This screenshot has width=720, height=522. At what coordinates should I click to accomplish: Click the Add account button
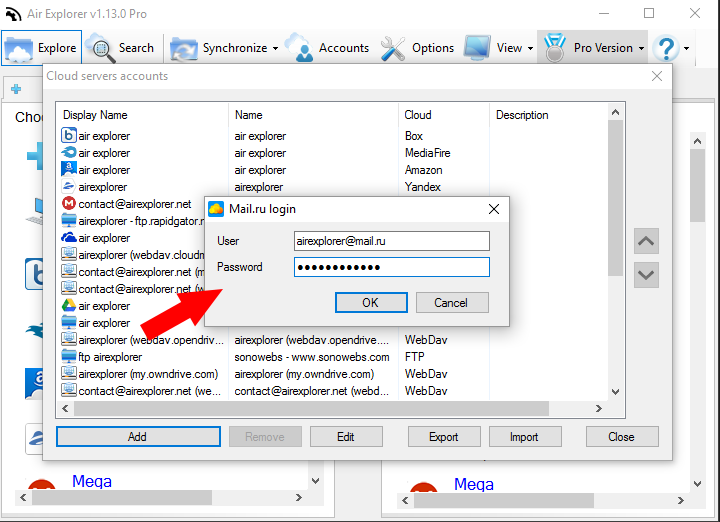tap(138, 437)
